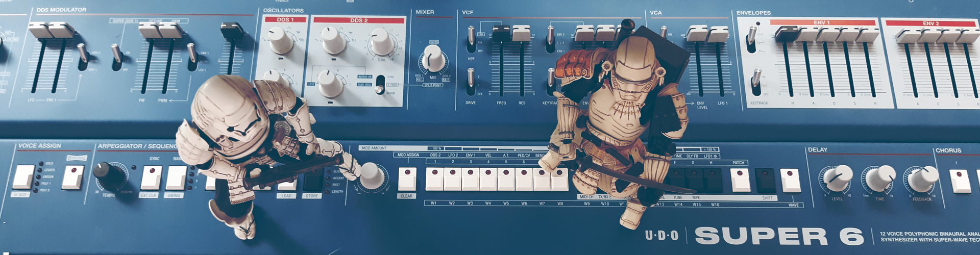Tap matrix button 4 (VEL / W4)

click(488, 178)
